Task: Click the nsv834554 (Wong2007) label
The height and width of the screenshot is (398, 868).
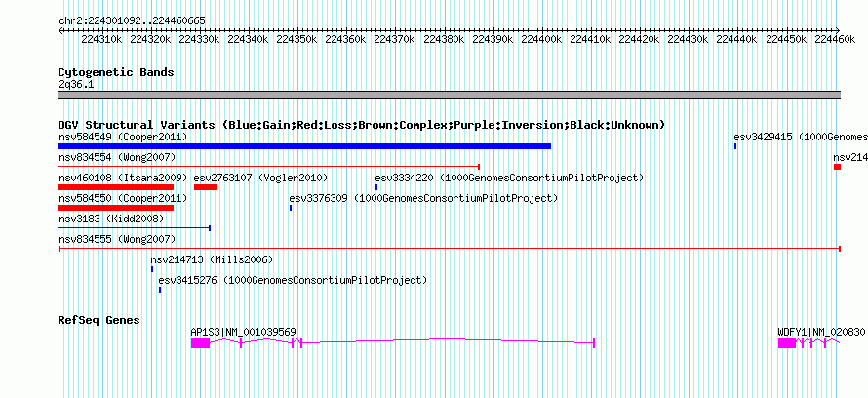Action: point(117,158)
